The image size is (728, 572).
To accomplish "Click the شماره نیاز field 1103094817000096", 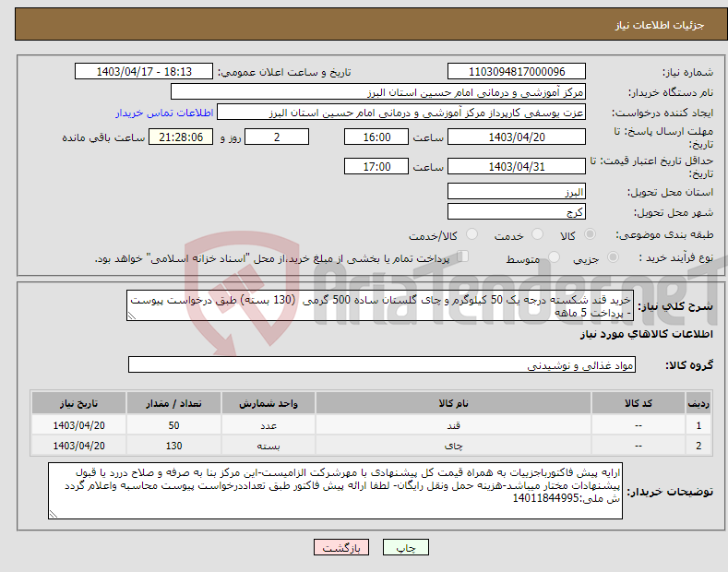I will 517,72.
